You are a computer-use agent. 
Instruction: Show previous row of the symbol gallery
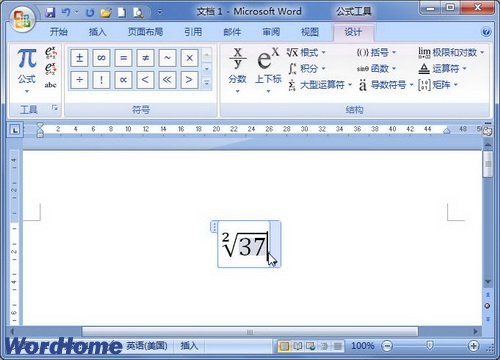pyautogui.click(x=207, y=55)
